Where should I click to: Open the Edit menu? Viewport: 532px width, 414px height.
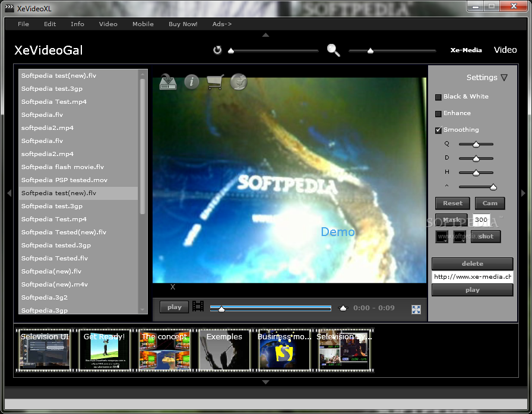[50, 24]
